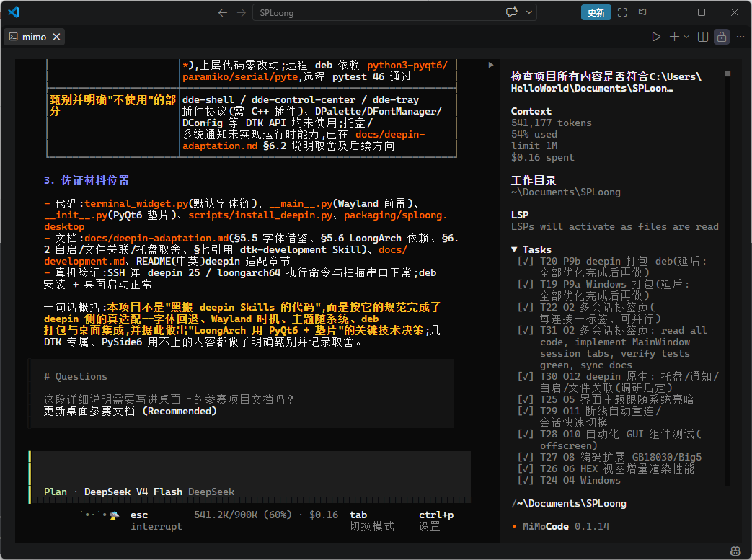Toggle checkbox for task T27 08

[x=526, y=457]
